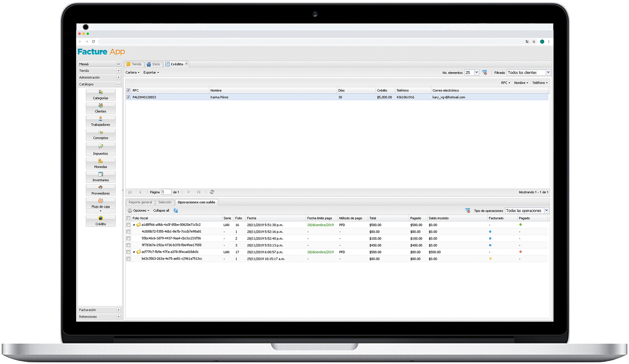Screen dimensions: 629x364
Task: Expand the Facturación menu section
Action: (118, 310)
